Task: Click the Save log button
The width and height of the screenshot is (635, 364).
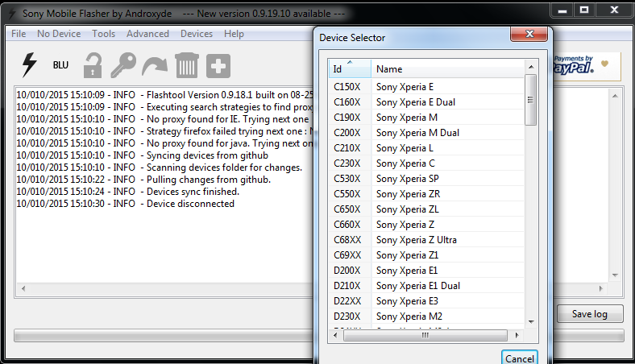Action: 590,314
